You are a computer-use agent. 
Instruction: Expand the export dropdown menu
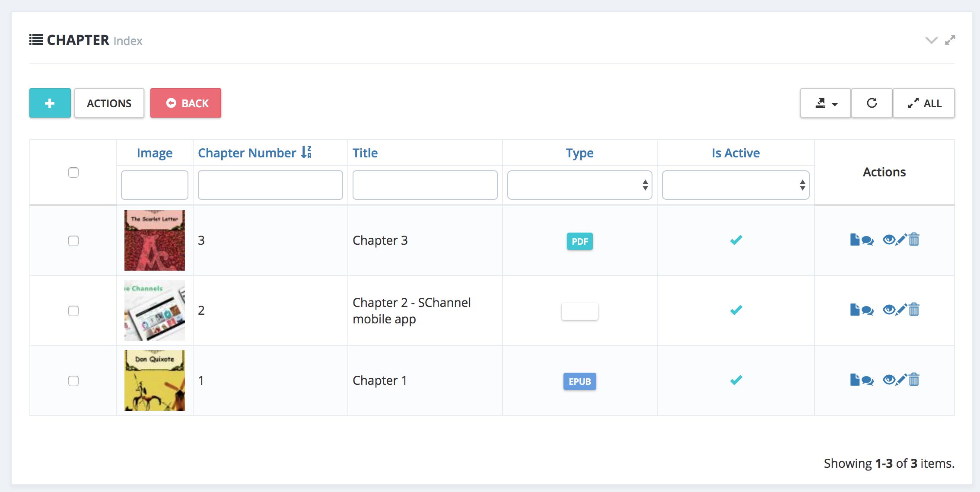pyautogui.click(x=826, y=103)
